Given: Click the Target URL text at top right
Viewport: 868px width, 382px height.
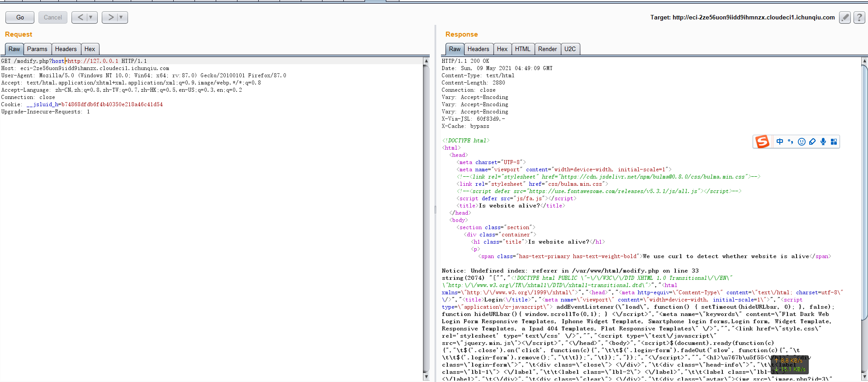Looking at the screenshot, I should [x=742, y=17].
